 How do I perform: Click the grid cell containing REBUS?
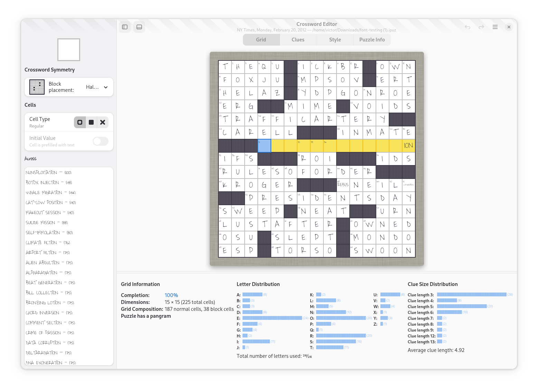pyautogui.click(x=343, y=185)
